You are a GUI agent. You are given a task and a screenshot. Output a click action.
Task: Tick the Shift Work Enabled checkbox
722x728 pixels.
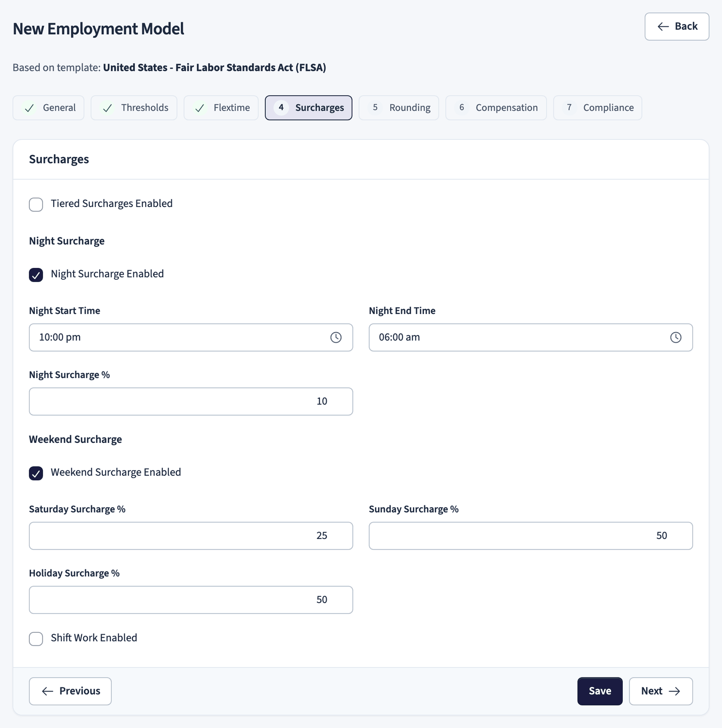click(36, 639)
